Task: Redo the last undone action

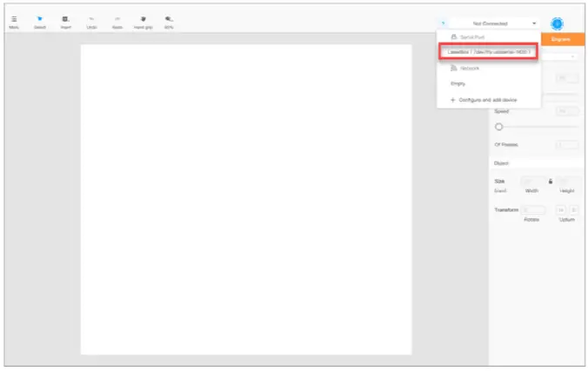Action: (x=117, y=22)
